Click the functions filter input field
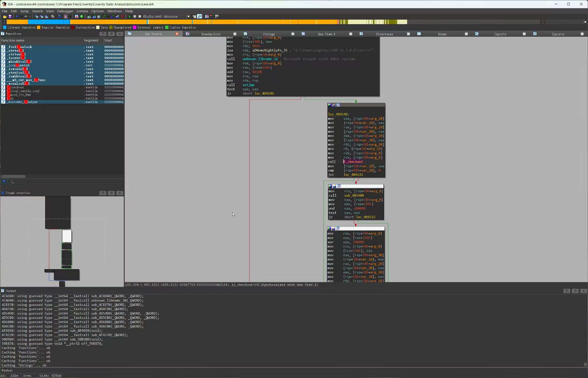 [66, 182]
